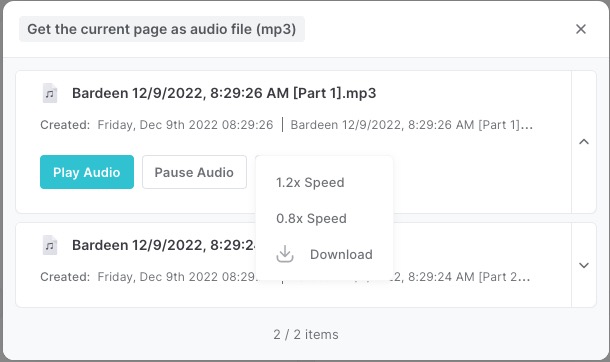
Task: Click the Part 1 .mp3 file title
Action: pos(224,93)
